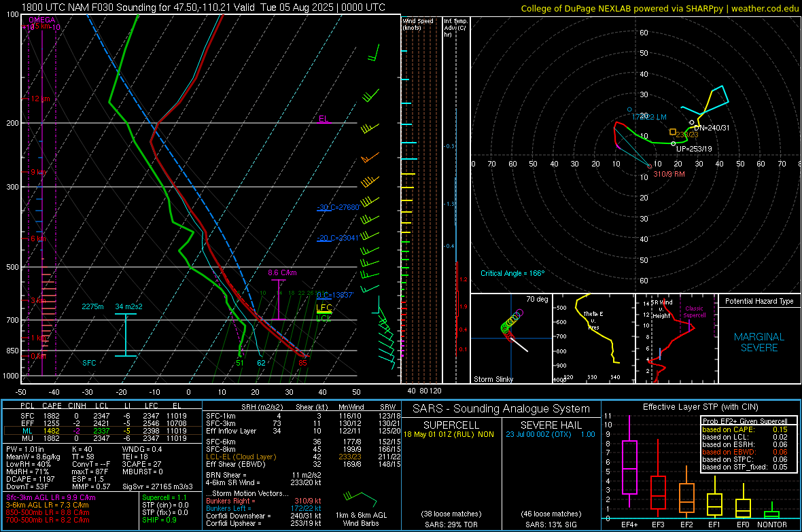
Task: Click yellow 'based on CAPE: 0.15' probability line
Action: click(x=745, y=429)
